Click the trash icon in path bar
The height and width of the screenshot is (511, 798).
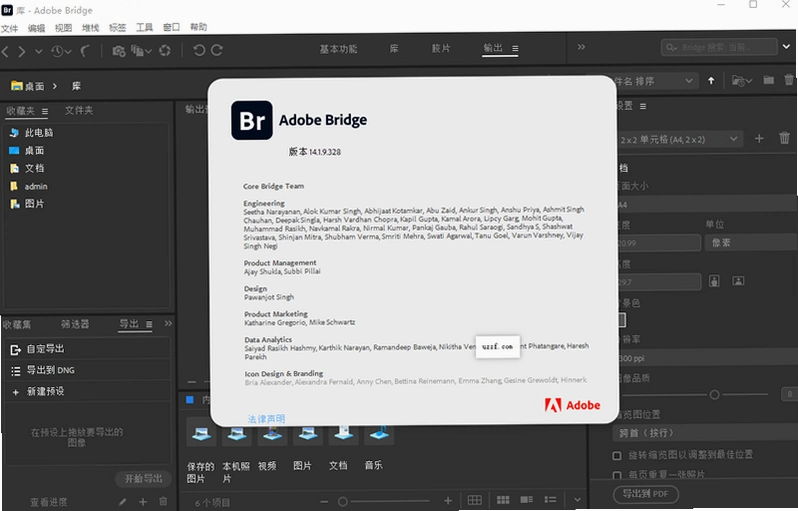(x=789, y=80)
